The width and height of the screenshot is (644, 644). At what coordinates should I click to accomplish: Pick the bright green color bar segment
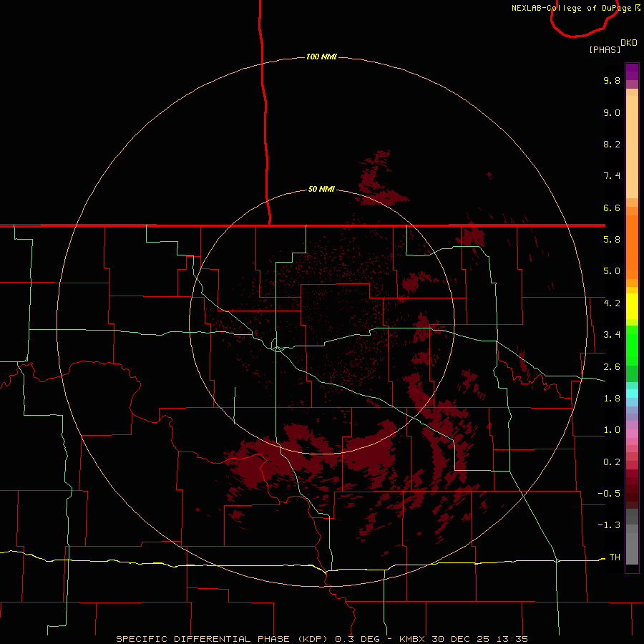pos(632,346)
